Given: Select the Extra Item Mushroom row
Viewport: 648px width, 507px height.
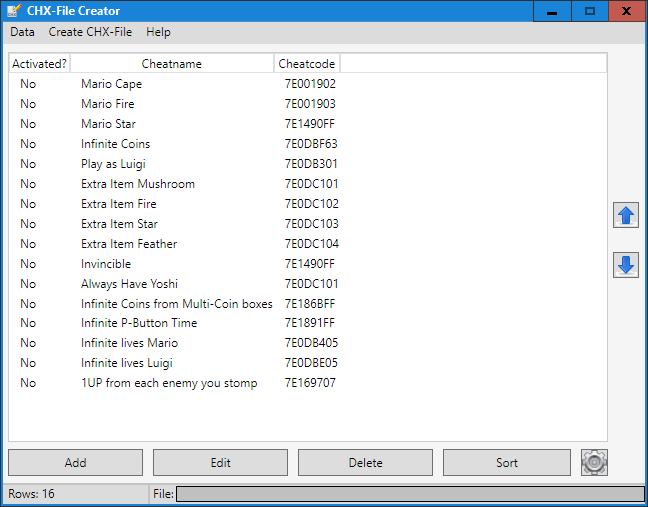Looking at the screenshot, I should 308,184.
